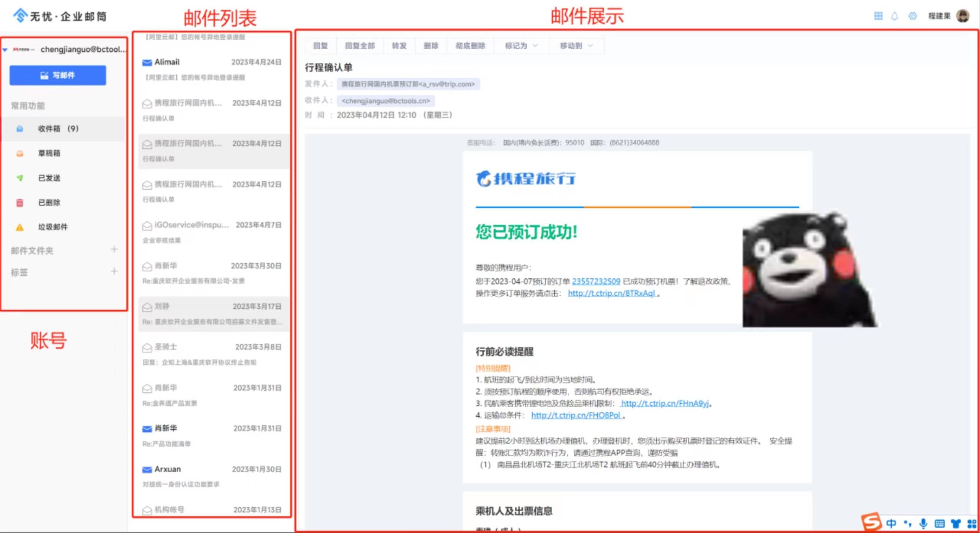Open link http://t.ctrip.cn/8TRxAql
Screen dimensions: 980x533
click(x=612, y=293)
